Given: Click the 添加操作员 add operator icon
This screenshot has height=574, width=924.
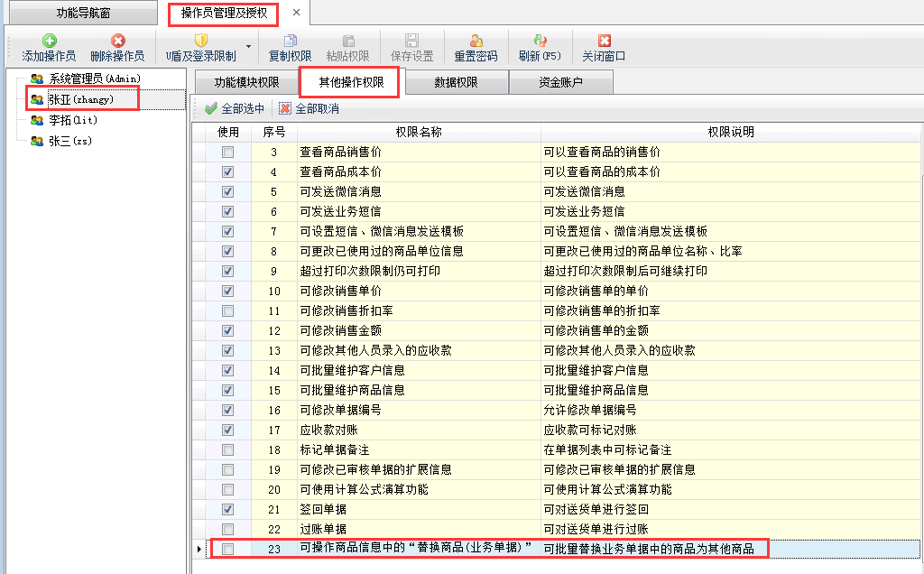Looking at the screenshot, I should [x=49, y=41].
